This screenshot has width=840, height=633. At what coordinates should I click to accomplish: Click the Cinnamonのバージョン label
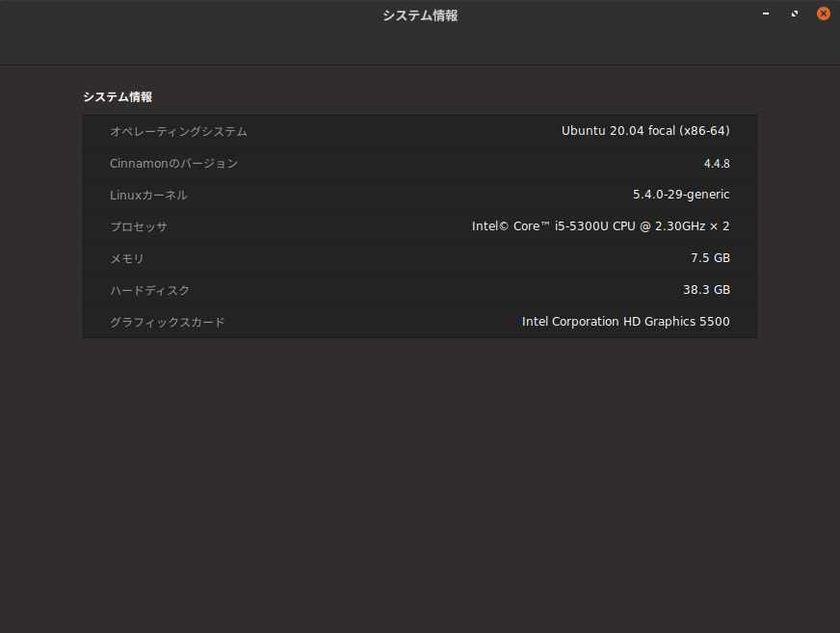(x=173, y=164)
